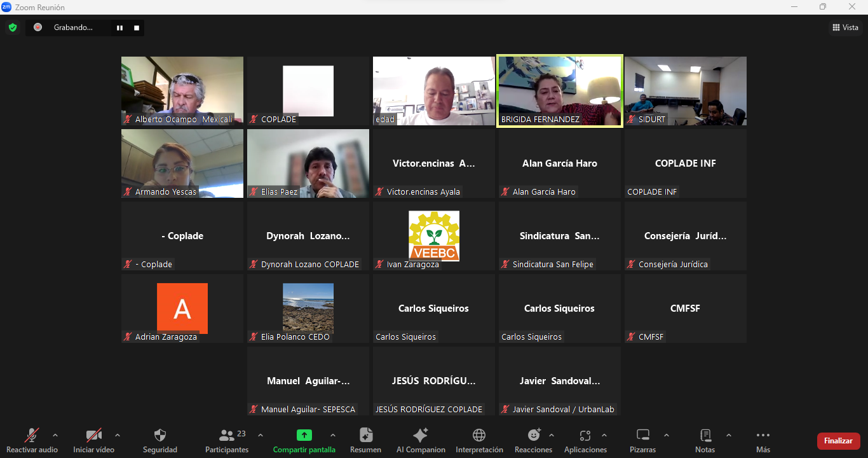Click the Zoom logo in title bar
Viewport: 868px width, 458px height.
tap(6, 7)
